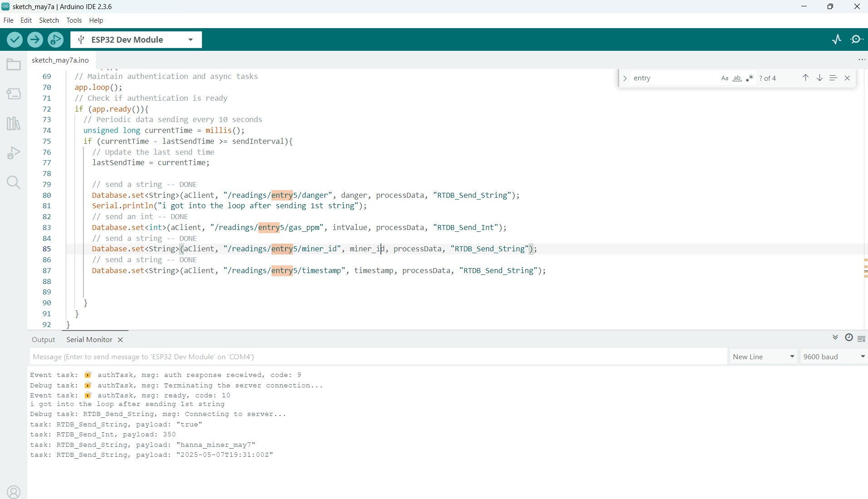Image resolution: width=868 pixels, height=499 pixels.
Task: Open the Tools menu
Action: (x=74, y=20)
